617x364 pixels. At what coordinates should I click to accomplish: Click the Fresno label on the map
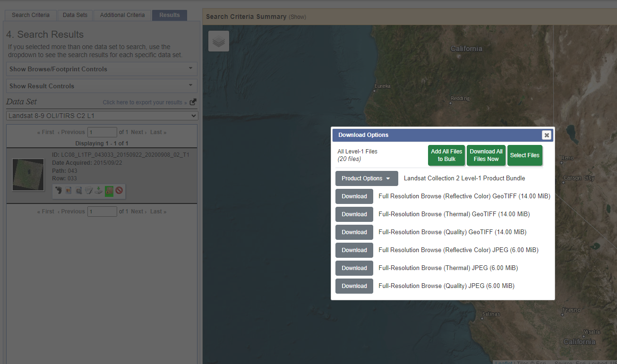pos(572,310)
